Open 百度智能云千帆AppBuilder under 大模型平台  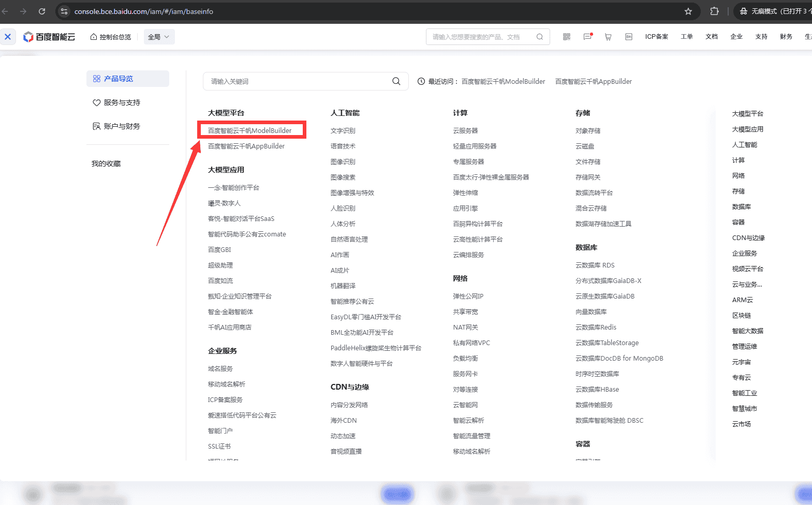[246, 146]
